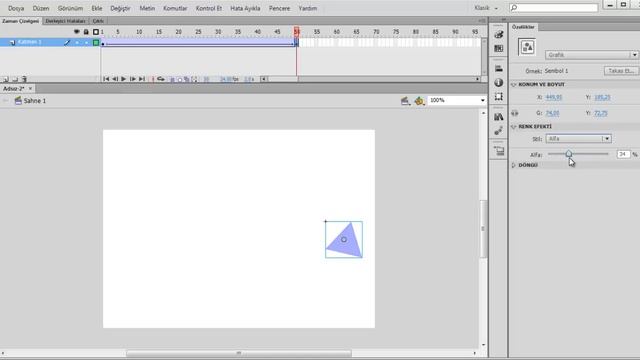Click the symbol type icon in Özellikler

click(527, 47)
